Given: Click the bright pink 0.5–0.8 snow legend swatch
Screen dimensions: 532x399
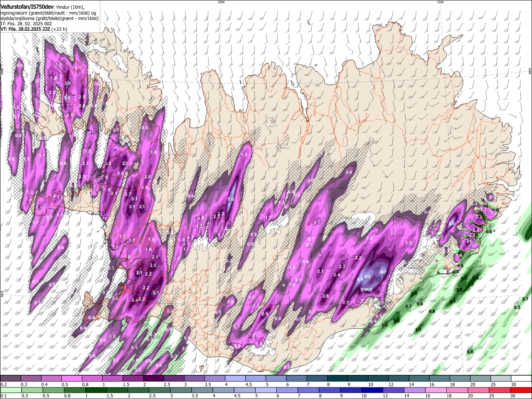Looking at the screenshot, I should click(x=71, y=379).
